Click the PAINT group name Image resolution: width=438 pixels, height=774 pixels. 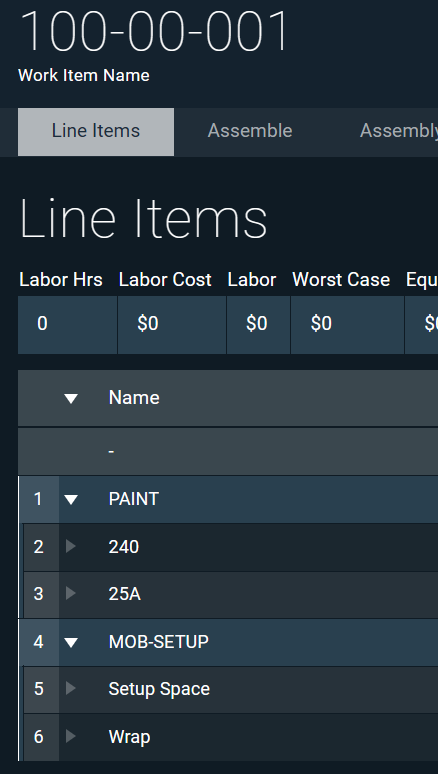134,499
